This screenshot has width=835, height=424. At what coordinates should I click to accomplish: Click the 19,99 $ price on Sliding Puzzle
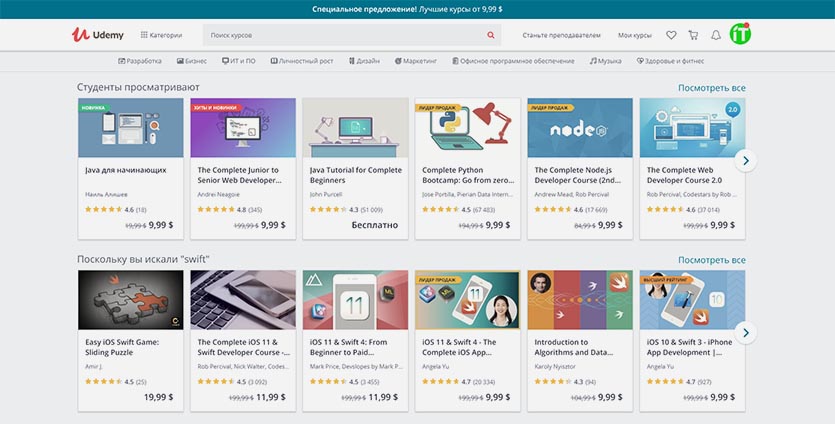click(158, 397)
